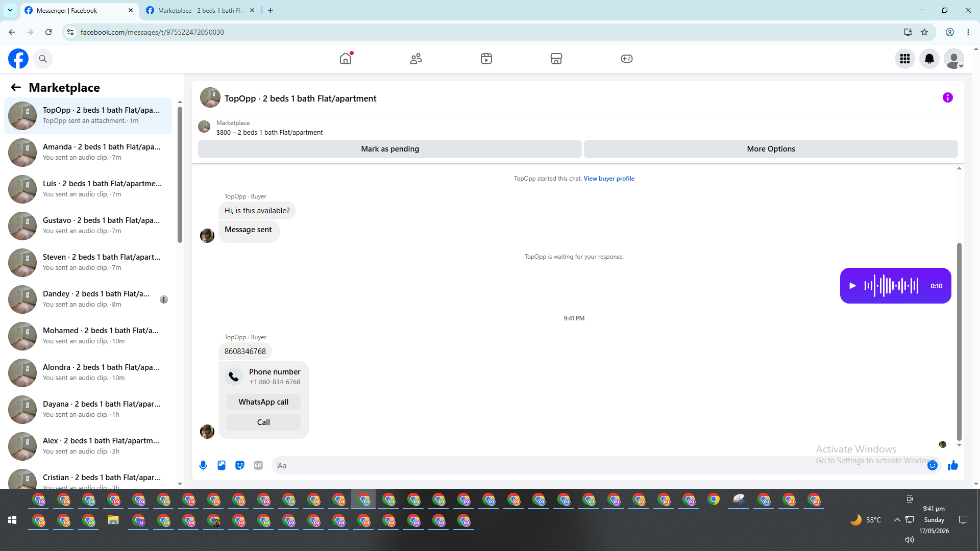
Task: Attach a photo using image icon
Action: pos(222,465)
